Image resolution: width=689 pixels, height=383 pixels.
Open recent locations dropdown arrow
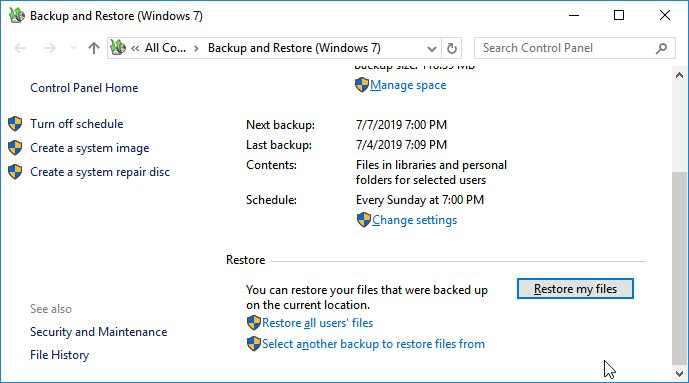pyautogui.click(x=73, y=48)
